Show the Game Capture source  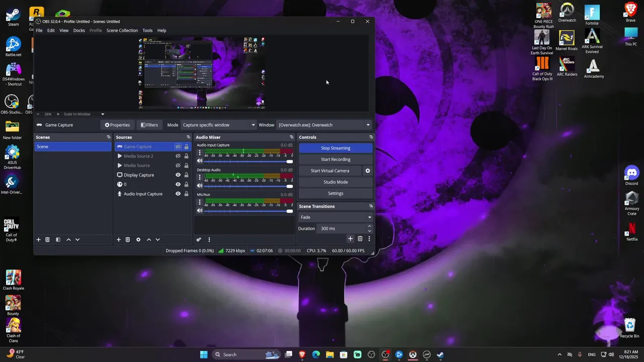(x=178, y=147)
